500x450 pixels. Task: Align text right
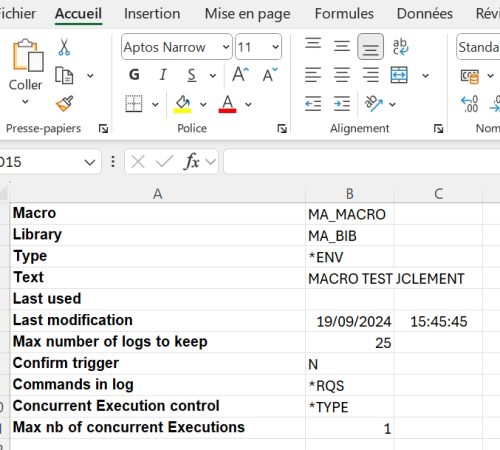point(371,75)
